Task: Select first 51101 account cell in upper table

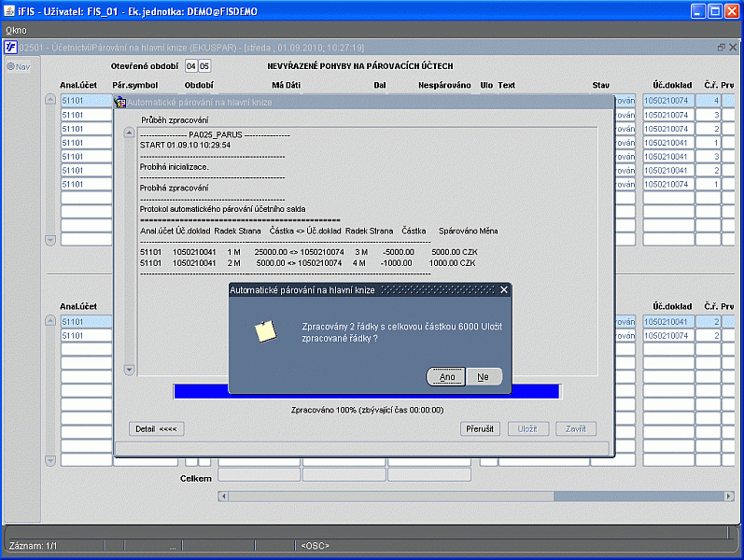Action: [86, 101]
